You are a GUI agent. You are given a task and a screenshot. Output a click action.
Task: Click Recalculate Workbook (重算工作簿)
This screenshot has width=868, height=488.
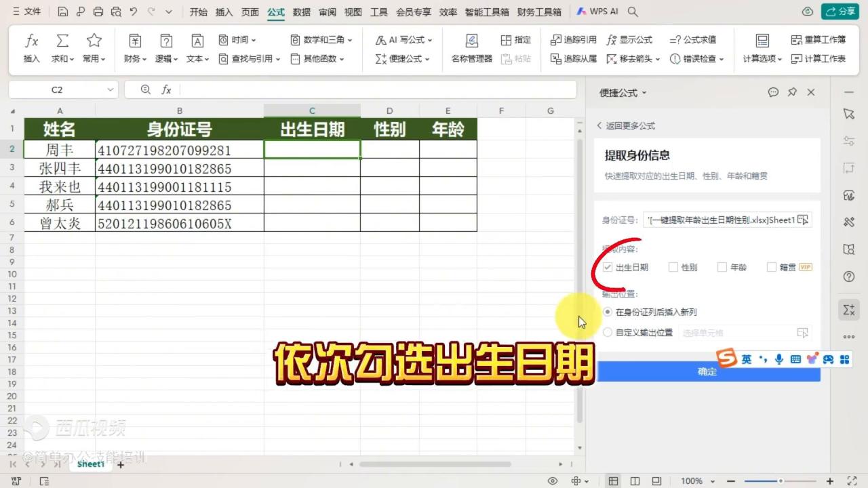(x=818, y=40)
